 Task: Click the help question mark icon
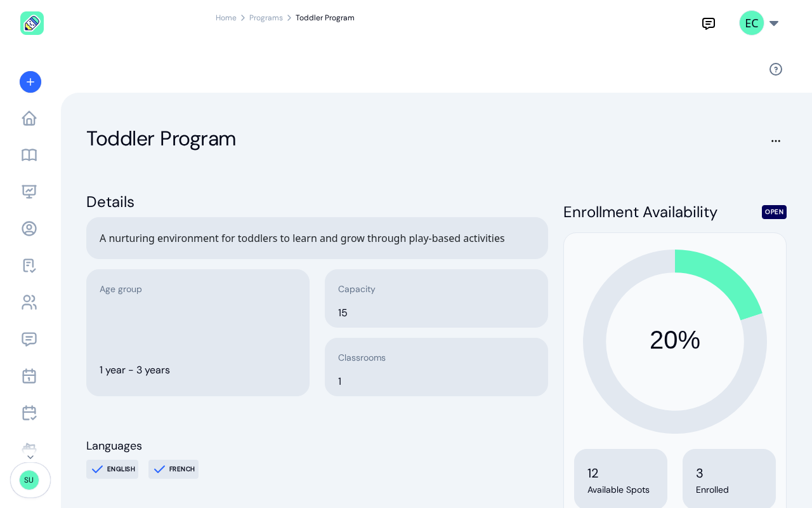(x=776, y=69)
